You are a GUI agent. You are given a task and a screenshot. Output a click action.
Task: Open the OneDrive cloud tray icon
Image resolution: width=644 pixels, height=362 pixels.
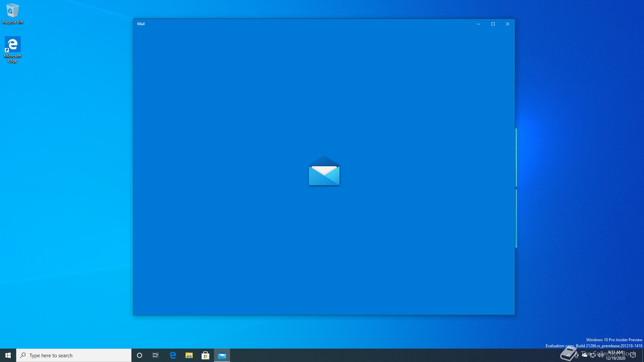tap(585, 355)
